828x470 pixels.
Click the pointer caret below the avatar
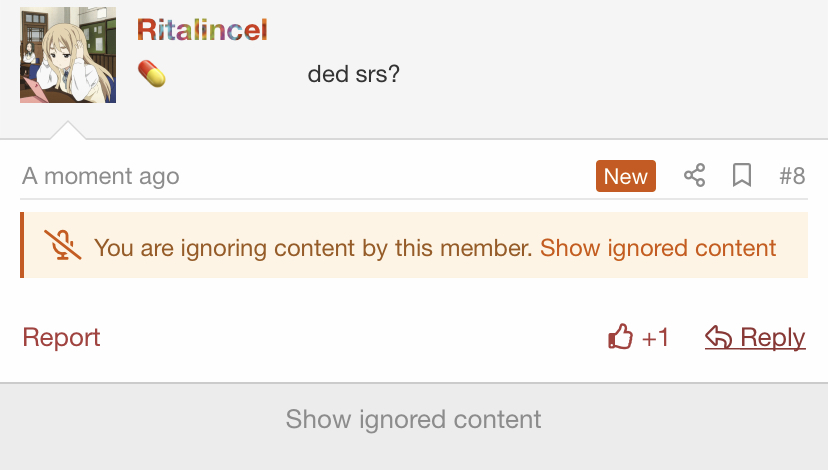click(68, 130)
